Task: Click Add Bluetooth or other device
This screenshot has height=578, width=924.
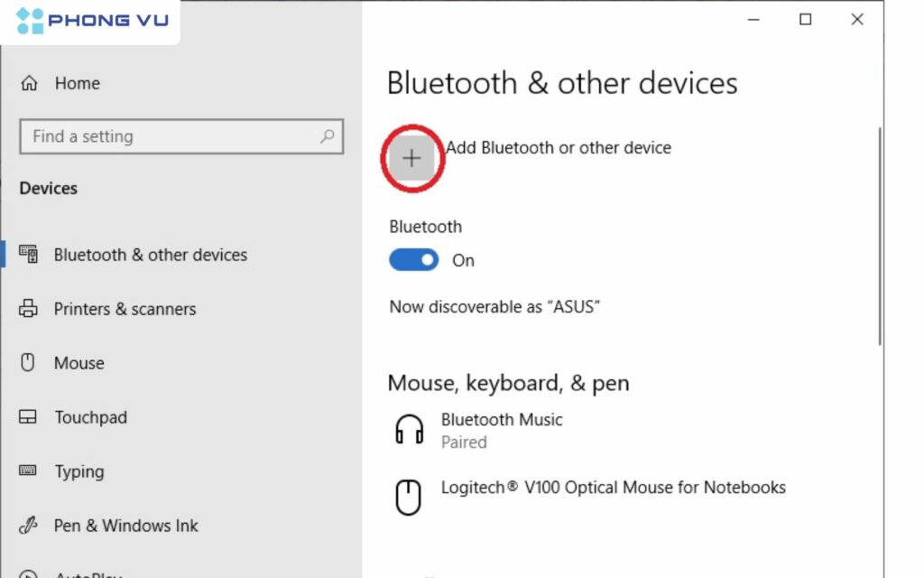Action: pyautogui.click(x=559, y=147)
